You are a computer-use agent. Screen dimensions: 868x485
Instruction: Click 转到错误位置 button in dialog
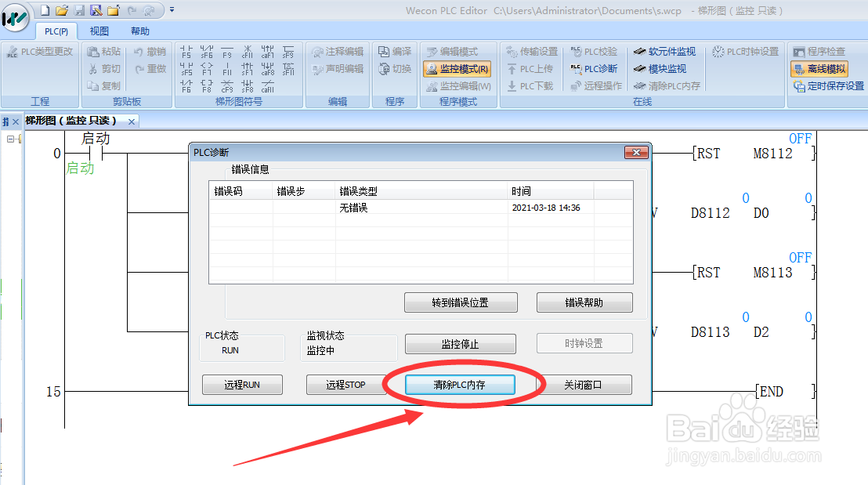point(461,302)
